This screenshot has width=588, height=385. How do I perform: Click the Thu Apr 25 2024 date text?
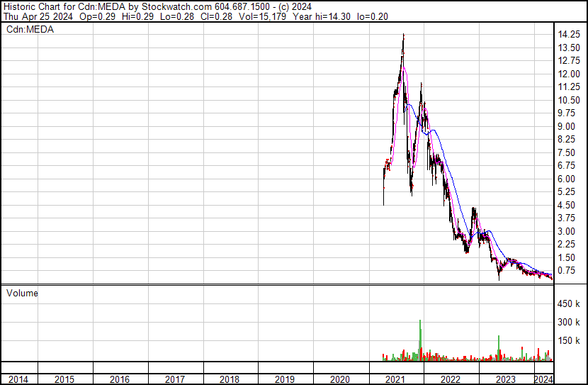[38, 16]
